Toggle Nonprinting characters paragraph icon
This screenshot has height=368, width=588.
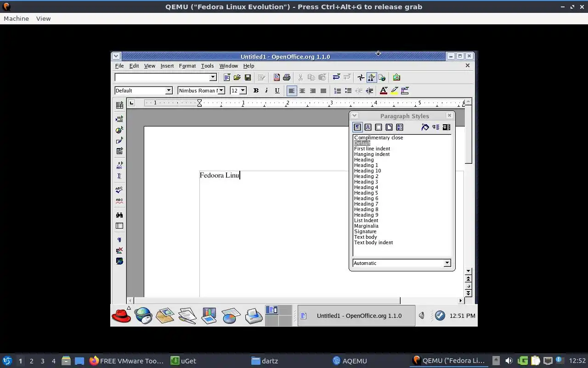[x=119, y=240]
